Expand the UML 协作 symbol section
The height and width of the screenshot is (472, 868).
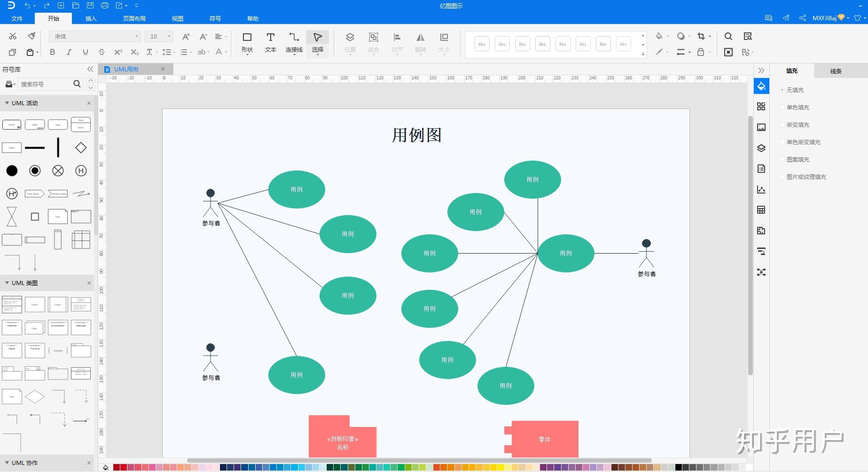(7, 463)
